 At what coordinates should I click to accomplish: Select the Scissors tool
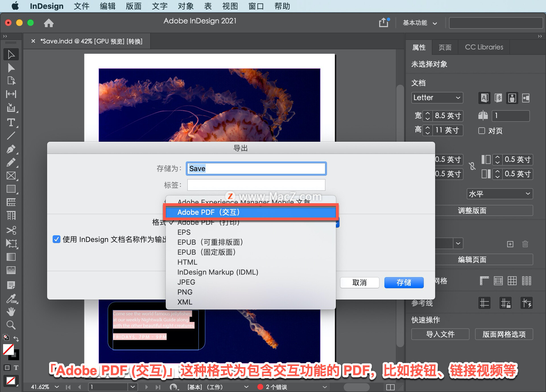tap(11, 230)
